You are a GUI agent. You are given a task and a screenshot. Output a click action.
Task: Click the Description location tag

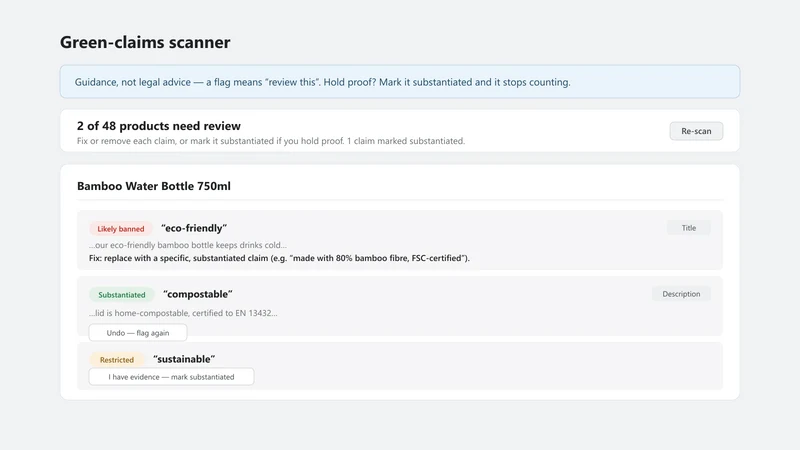pyautogui.click(x=681, y=294)
